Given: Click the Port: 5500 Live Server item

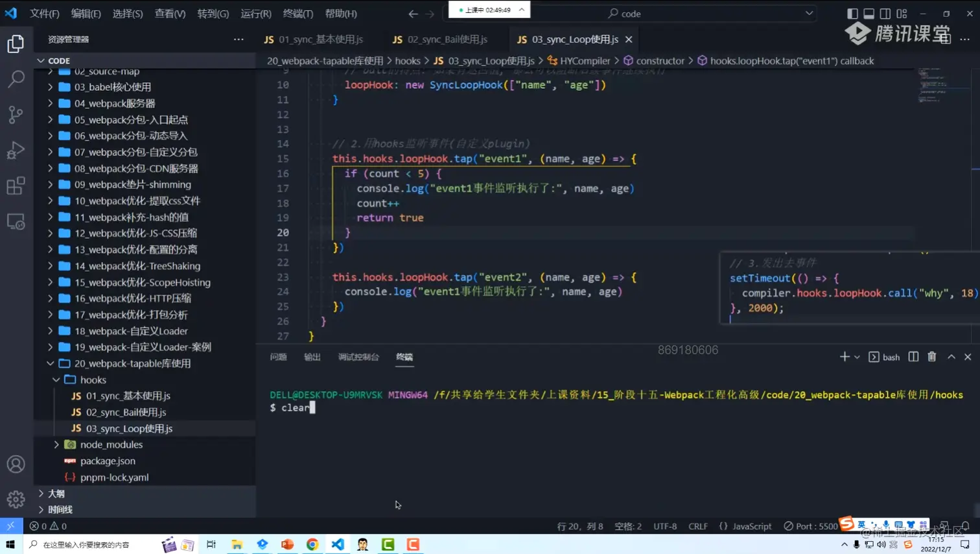Looking at the screenshot, I should [x=811, y=526].
